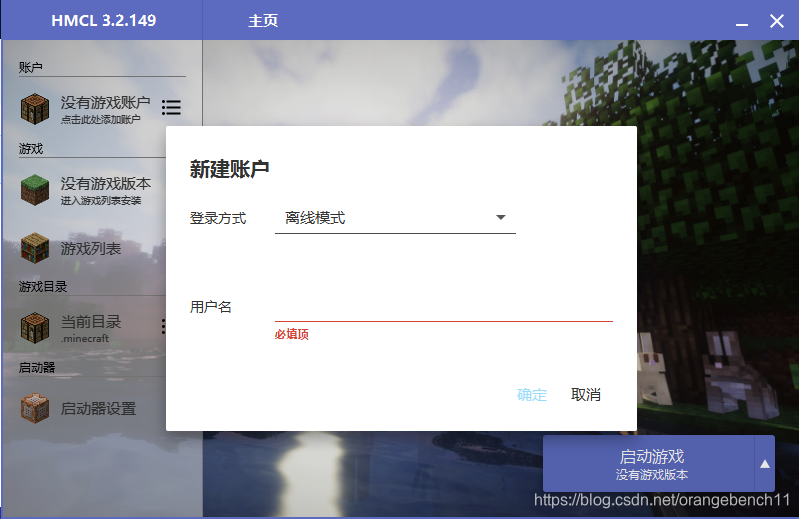Open 启动器设置 in the sidebar
This screenshot has width=799, height=519.
(x=98, y=408)
